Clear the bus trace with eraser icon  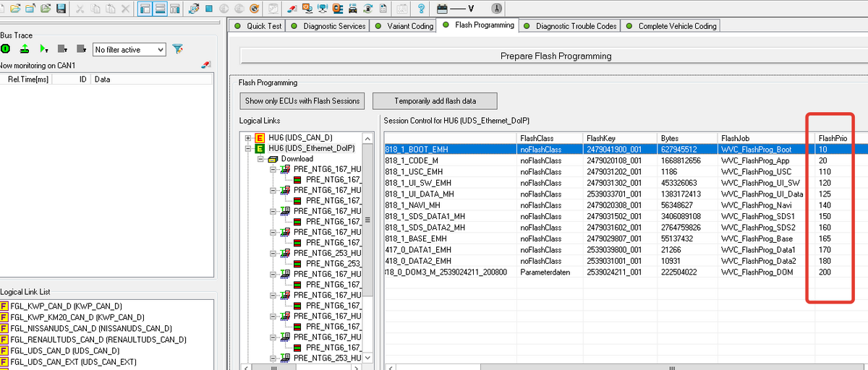[x=205, y=65]
